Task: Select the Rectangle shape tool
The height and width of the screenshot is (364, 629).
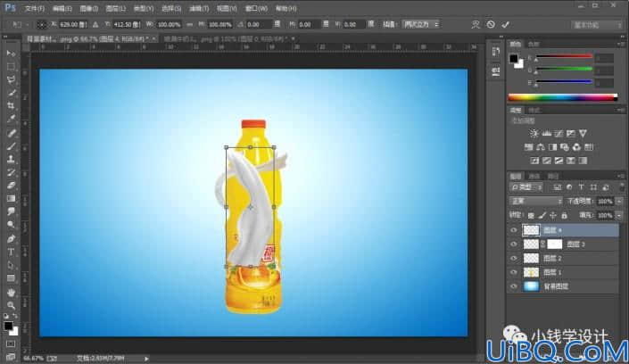Action: (11, 278)
